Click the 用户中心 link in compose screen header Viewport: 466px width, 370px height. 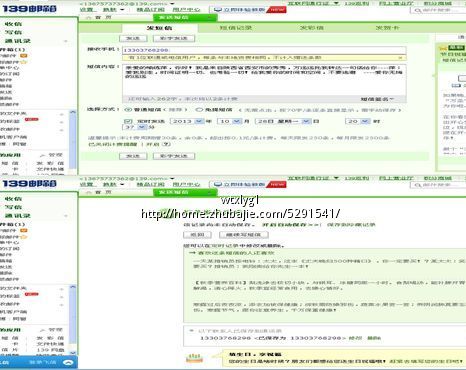pos(186,10)
